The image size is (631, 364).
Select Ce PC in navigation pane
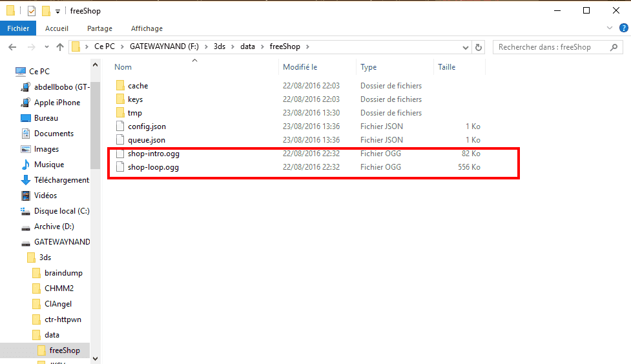(x=39, y=72)
